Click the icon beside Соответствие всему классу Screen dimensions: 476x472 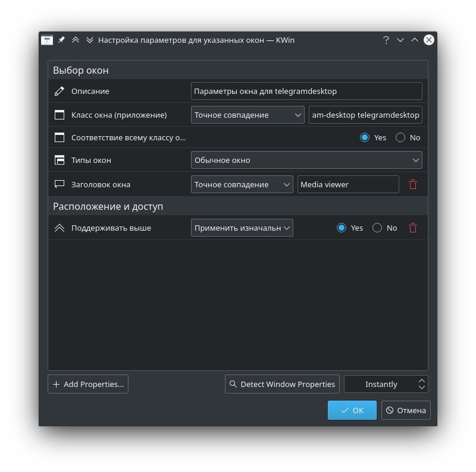click(59, 137)
